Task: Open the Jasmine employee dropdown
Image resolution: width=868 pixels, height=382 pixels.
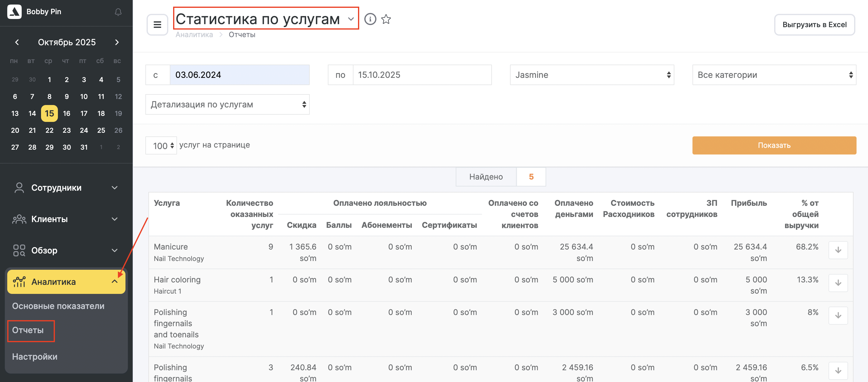Action: [591, 75]
